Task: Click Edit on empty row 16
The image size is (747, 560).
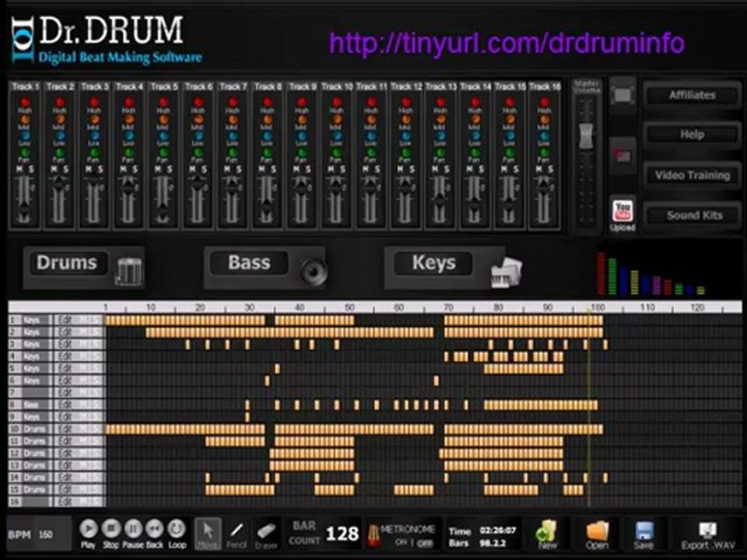Action: point(65,502)
